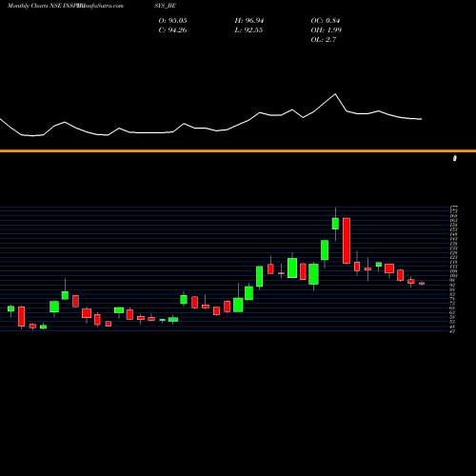476x476 pixels.
Task: Click the open value 'O: 95.05'
Action: (172, 21)
